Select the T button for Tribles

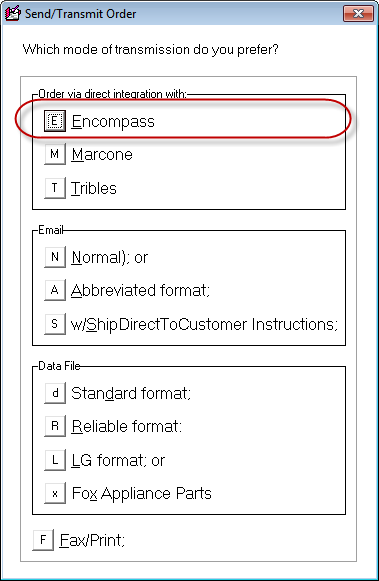pos(55,188)
